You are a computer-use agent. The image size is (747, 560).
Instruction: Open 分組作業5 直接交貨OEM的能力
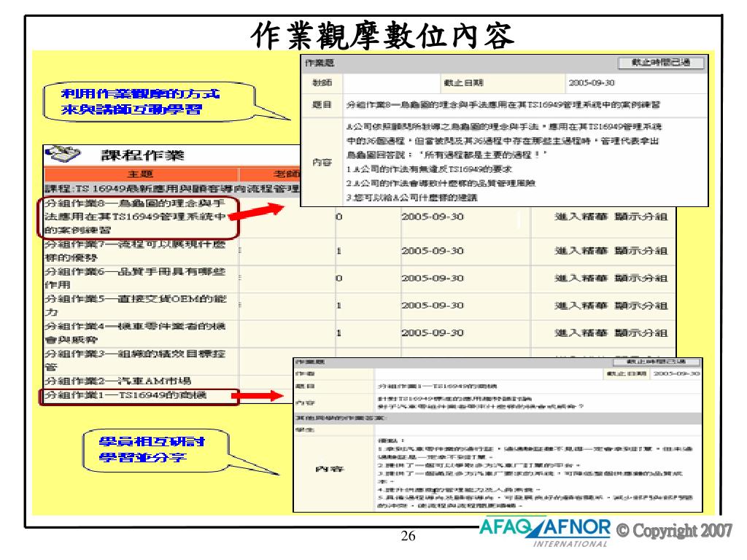pos(136,306)
